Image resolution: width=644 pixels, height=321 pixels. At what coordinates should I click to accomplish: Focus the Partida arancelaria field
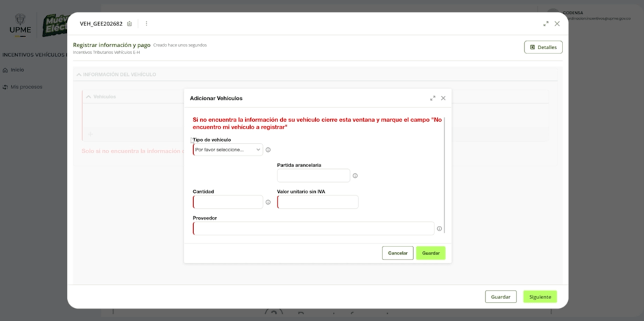point(314,176)
